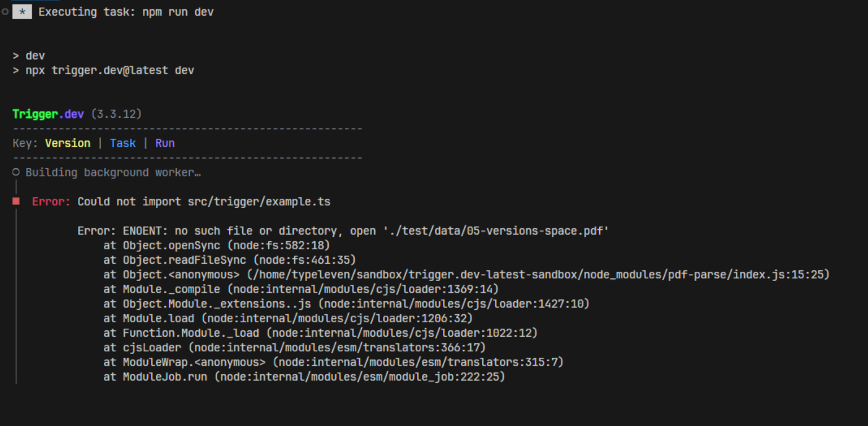Screen dimensions: 868x426
Task: Click the node:fs:582:18 stack reference
Action: coord(279,245)
